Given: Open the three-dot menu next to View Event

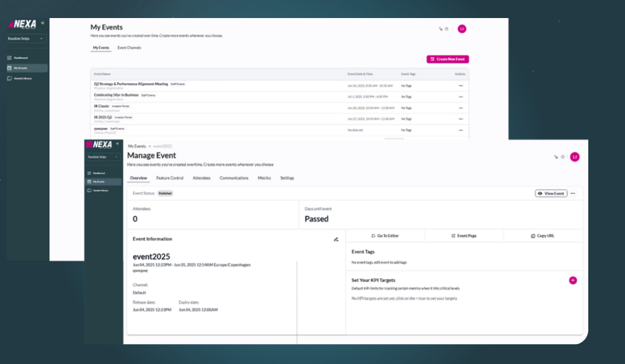Looking at the screenshot, I should (573, 193).
